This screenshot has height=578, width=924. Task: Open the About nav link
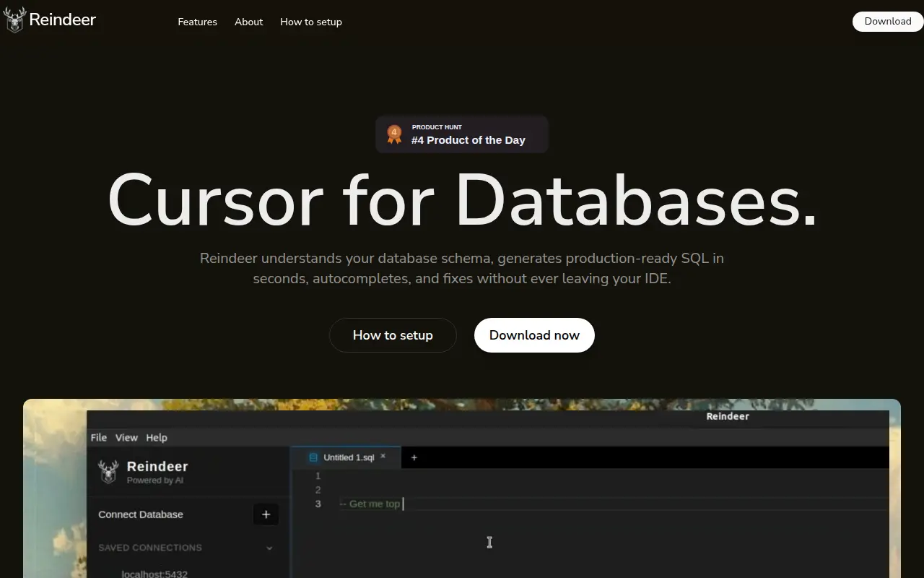click(248, 22)
